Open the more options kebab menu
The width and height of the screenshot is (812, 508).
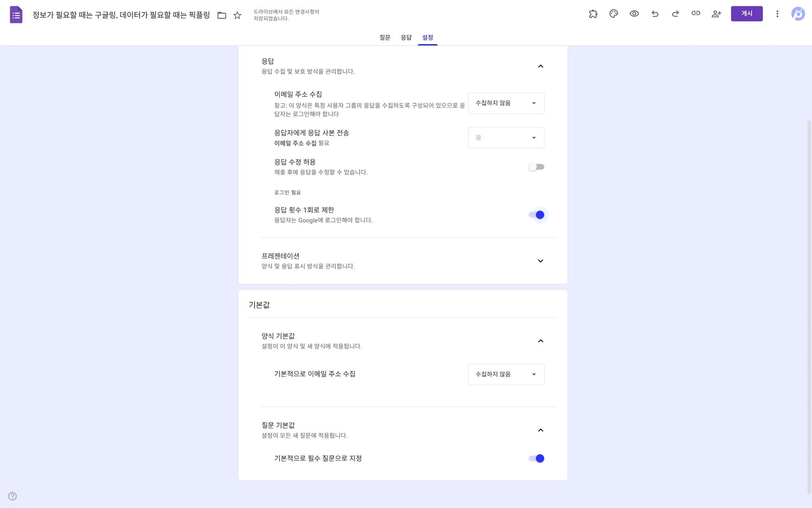[777, 14]
